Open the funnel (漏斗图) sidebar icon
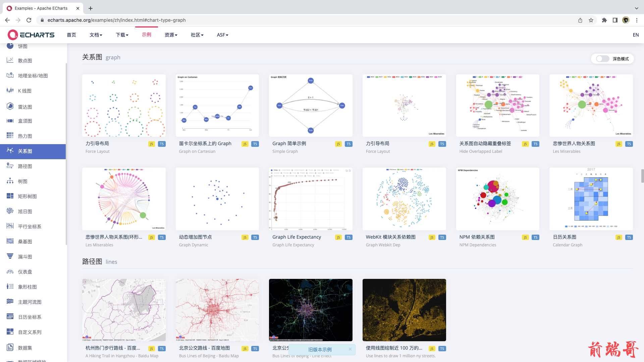644x362 pixels. pos(10,256)
